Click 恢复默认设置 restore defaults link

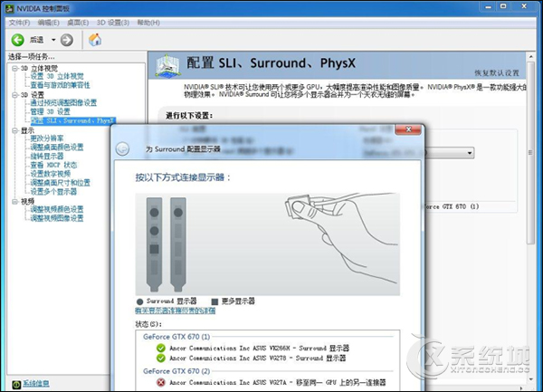coord(497,73)
